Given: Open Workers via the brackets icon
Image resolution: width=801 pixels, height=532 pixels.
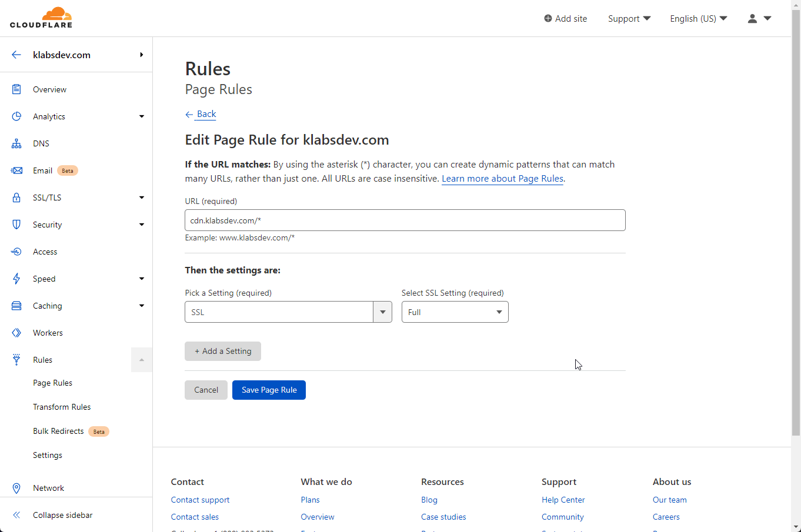Looking at the screenshot, I should click(x=16, y=332).
